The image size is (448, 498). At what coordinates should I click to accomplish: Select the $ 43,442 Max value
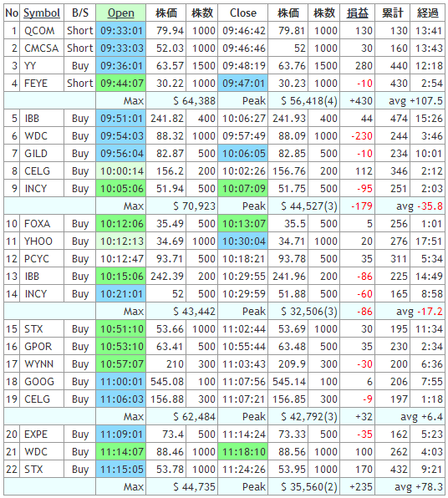(x=182, y=312)
